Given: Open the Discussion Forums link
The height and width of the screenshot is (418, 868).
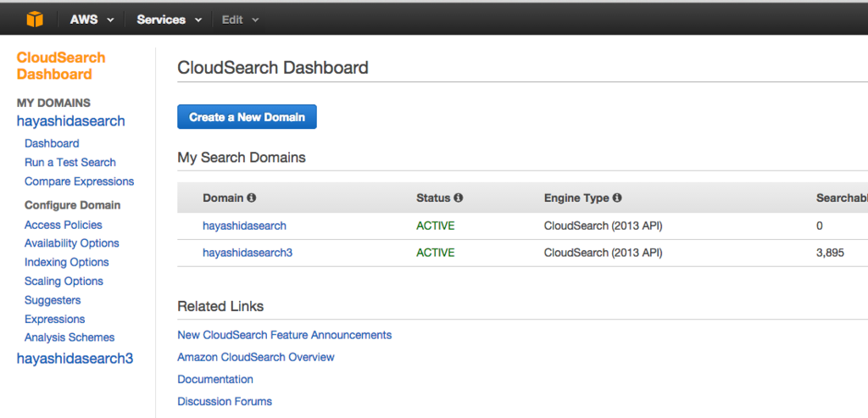Looking at the screenshot, I should 225,401.
